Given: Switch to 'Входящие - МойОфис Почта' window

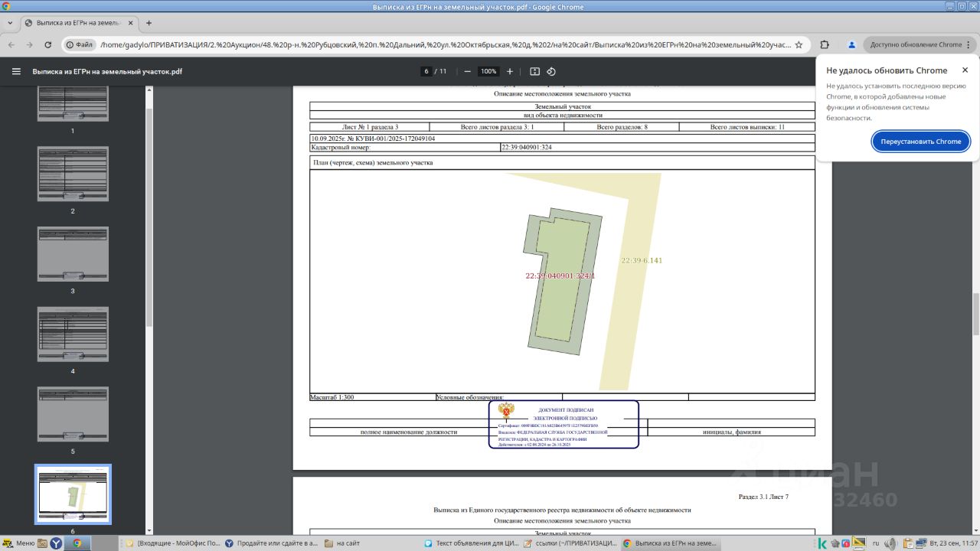Looking at the screenshot, I should click(172, 543).
